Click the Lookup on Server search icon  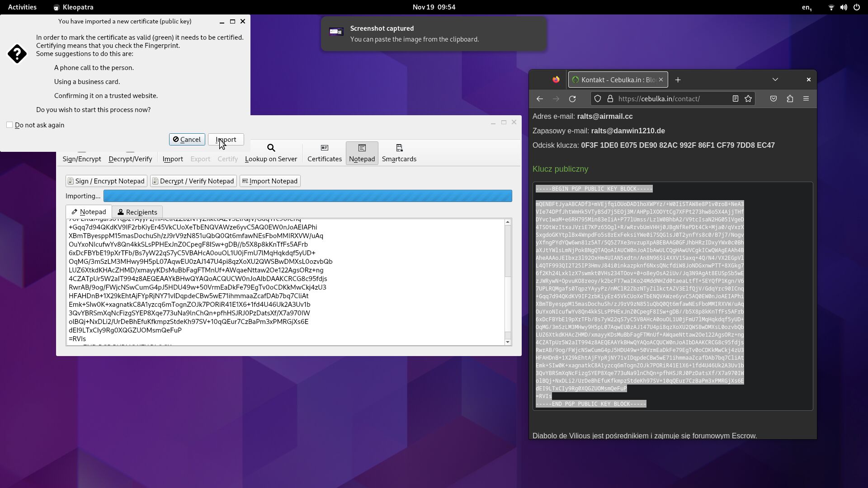coord(271,148)
